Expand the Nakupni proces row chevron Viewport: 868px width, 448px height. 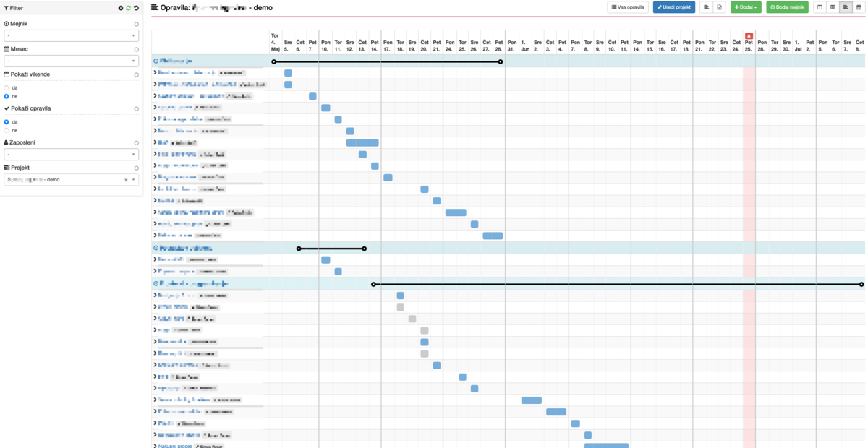155,446
